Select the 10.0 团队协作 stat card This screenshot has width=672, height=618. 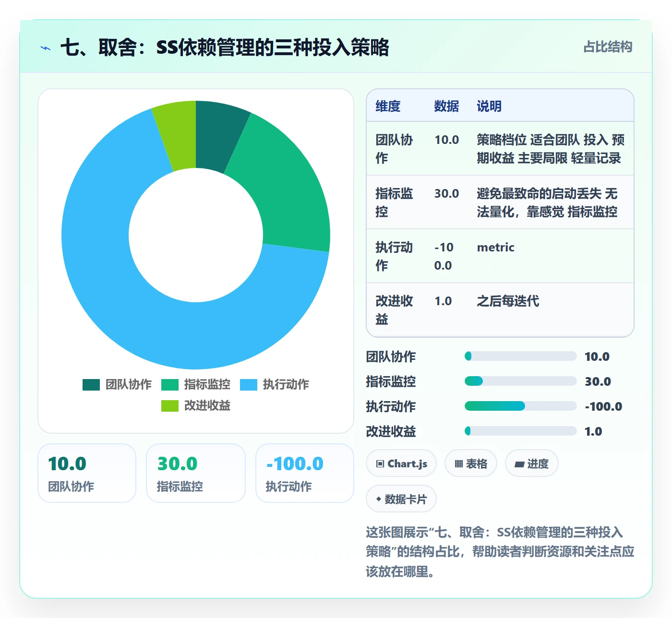point(87,473)
